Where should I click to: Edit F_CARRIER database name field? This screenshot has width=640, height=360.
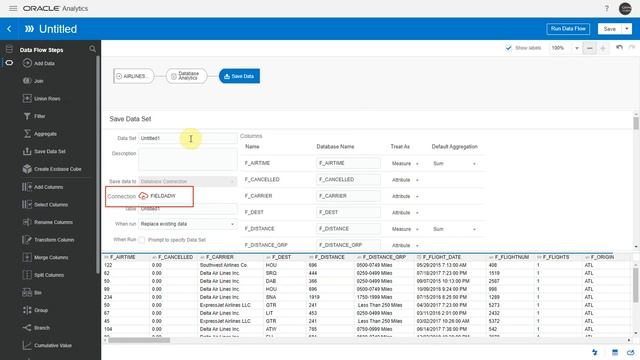click(348, 196)
